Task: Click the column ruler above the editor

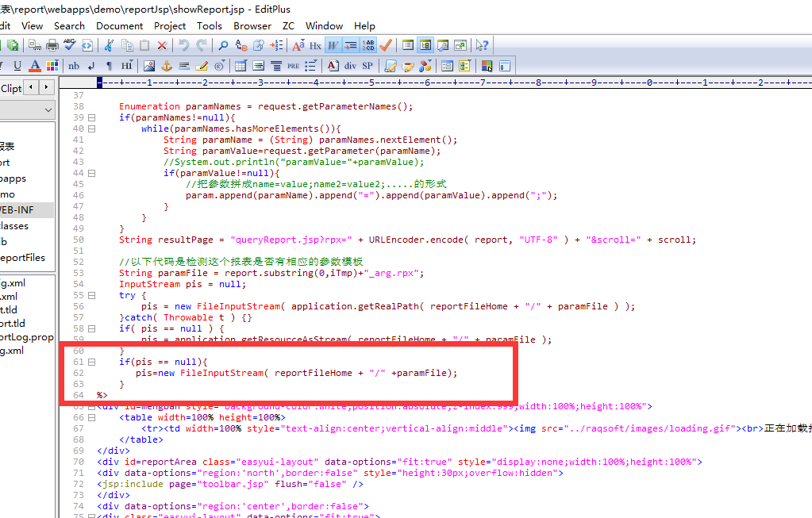Action: tap(435, 82)
